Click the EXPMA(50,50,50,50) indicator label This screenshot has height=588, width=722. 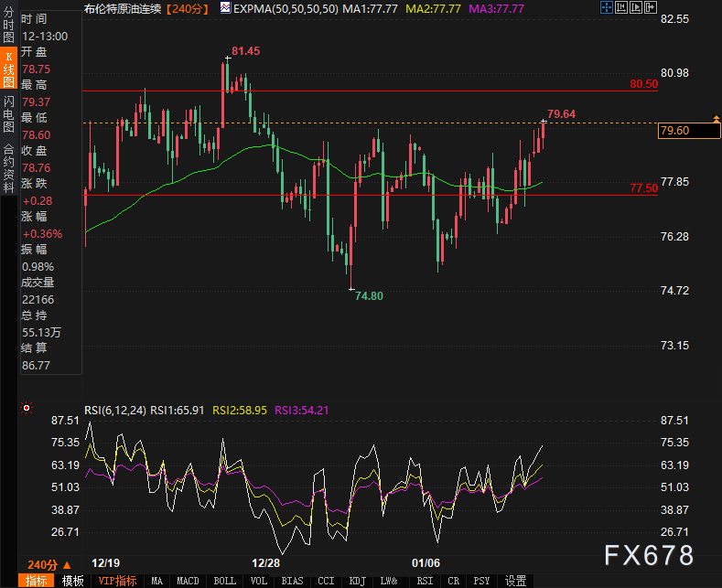pyautogui.click(x=286, y=9)
